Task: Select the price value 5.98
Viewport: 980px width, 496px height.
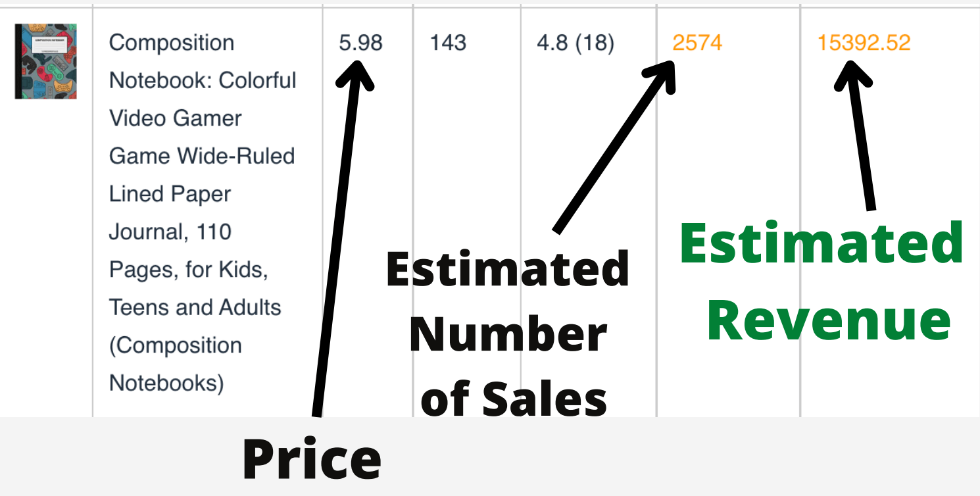Action: [360, 43]
